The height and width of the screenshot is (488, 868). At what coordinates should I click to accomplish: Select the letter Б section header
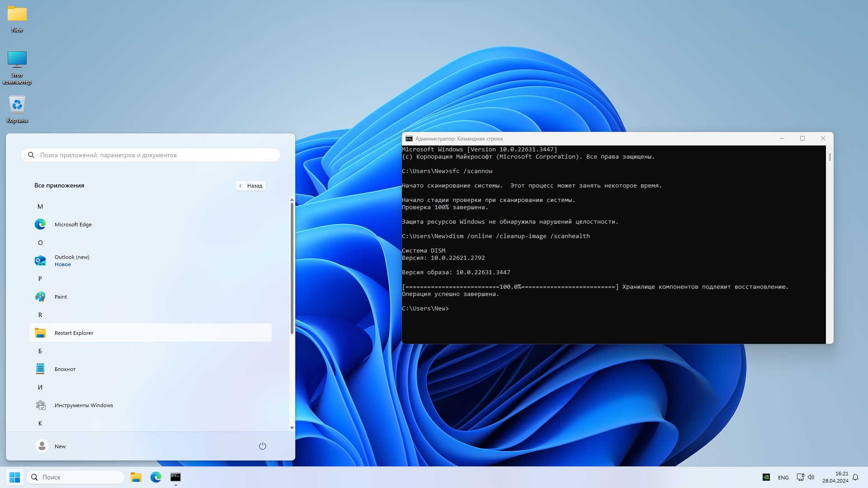click(x=40, y=351)
